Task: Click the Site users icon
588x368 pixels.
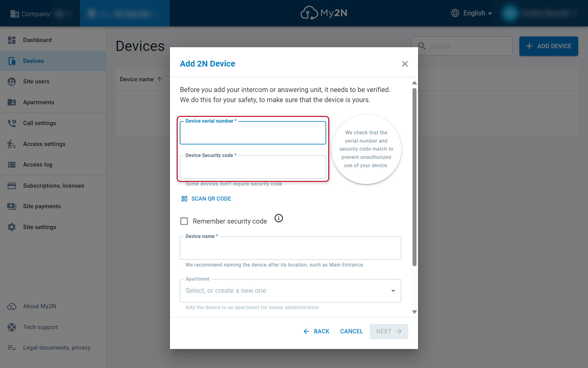Action: tap(12, 82)
